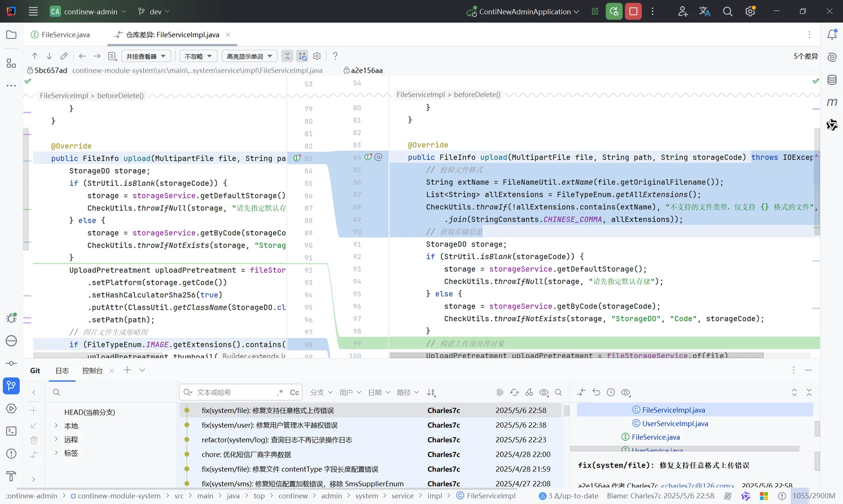Open the Maven tool window
The height and width of the screenshot is (504, 843).
(x=832, y=102)
